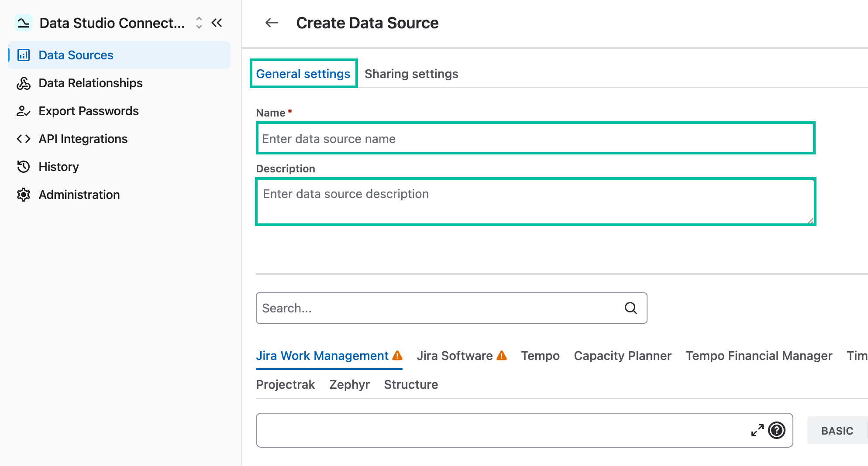Viewport: 868px width, 466px height.
Task: Select the Jira Software tab
Action: 462,356
